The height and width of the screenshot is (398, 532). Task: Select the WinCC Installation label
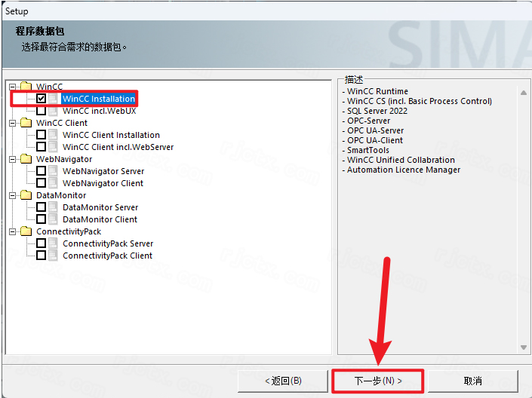click(99, 99)
